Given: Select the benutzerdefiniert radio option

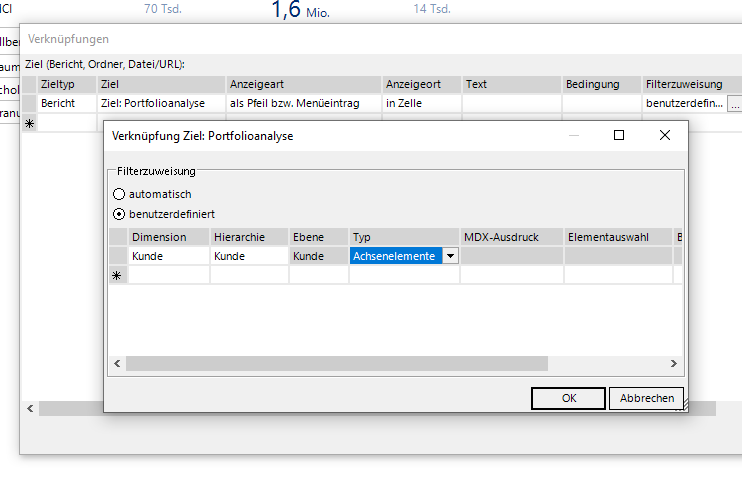Looking at the screenshot, I should [x=120, y=214].
